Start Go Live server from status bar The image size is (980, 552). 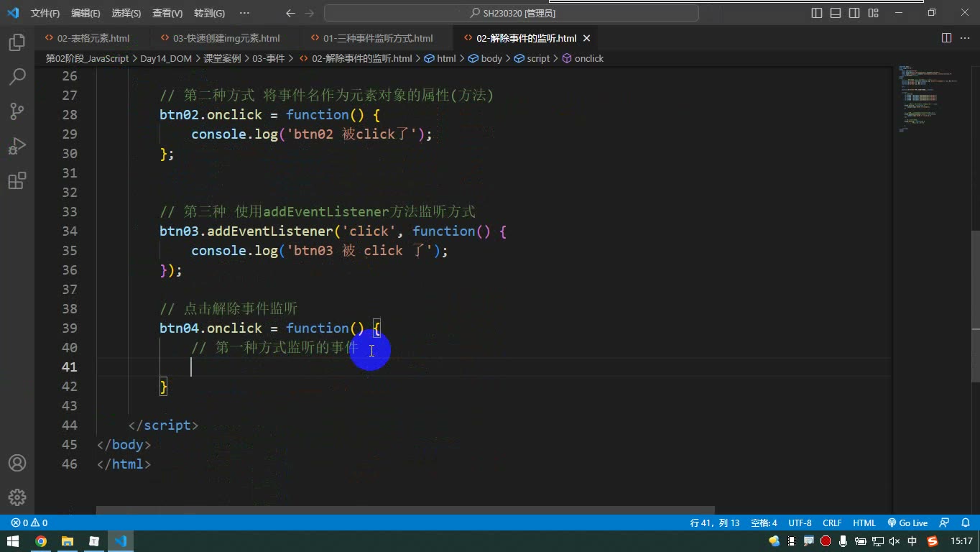[x=907, y=523]
